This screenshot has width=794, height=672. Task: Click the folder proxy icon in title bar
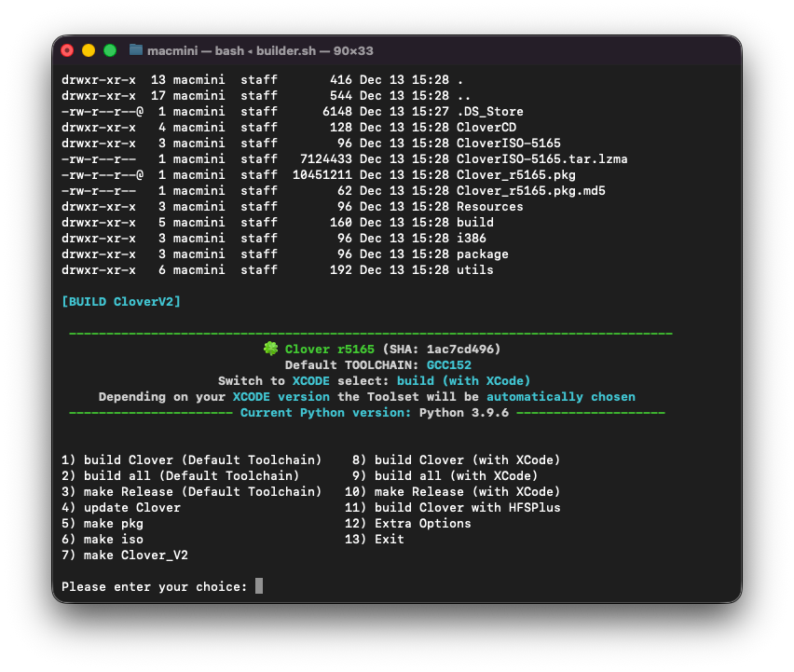pyautogui.click(x=136, y=49)
